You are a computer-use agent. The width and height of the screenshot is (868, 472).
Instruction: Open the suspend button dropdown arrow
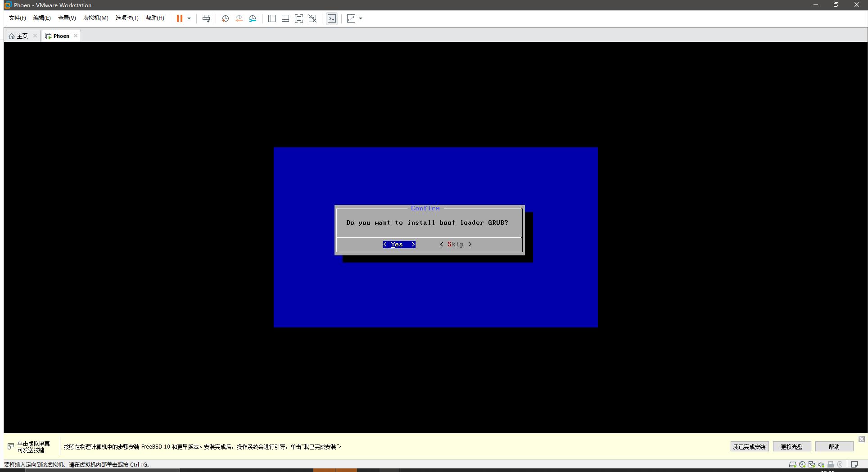[x=189, y=18]
